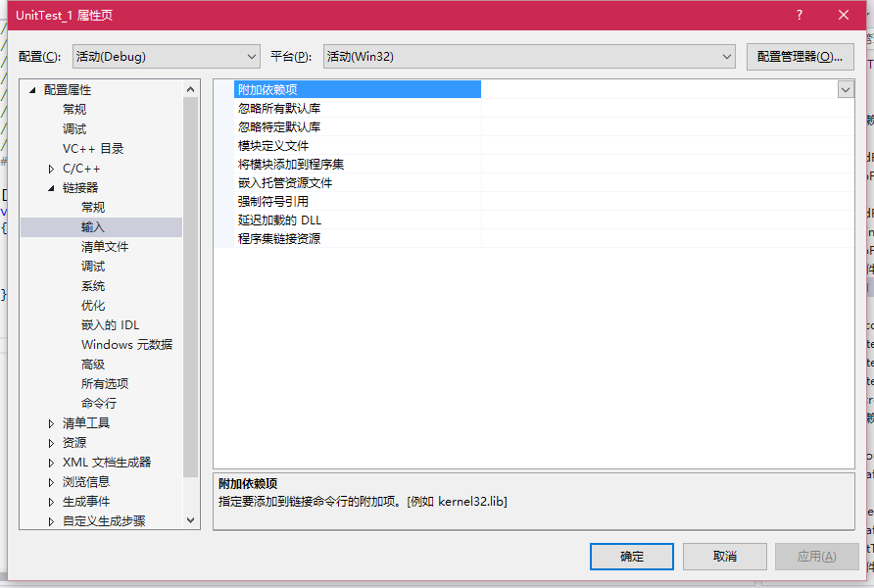Open 配置管理器 button
This screenshot has width=874, height=588.
point(800,56)
